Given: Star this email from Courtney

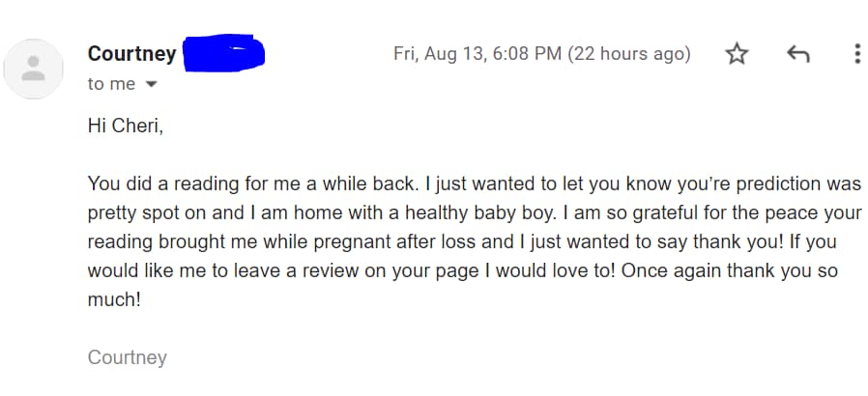Looking at the screenshot, I should [x=737, y=54].
